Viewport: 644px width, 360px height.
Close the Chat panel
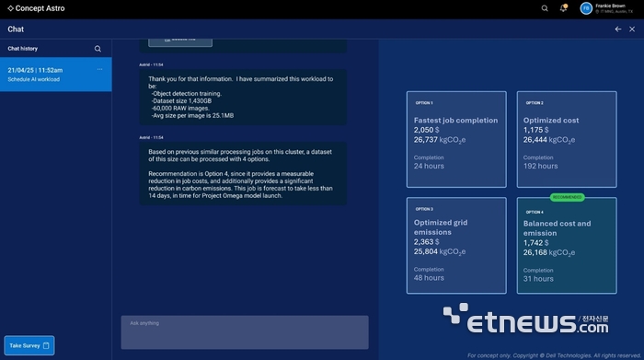point(632,29)
